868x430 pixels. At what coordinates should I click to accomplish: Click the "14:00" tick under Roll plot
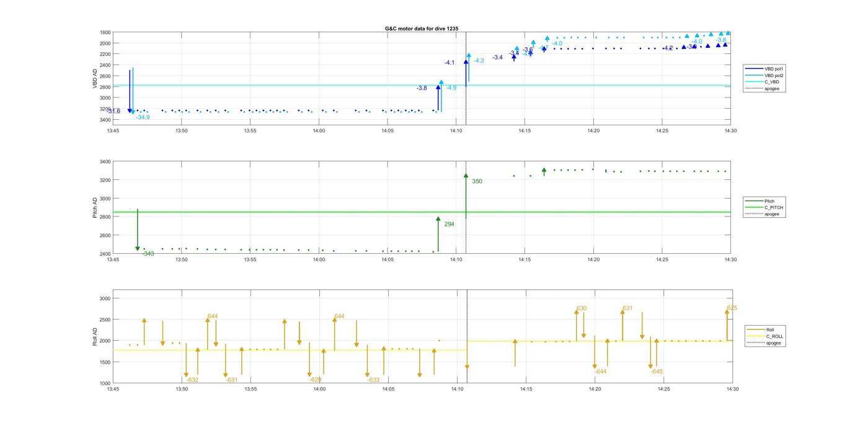(319, 389)
